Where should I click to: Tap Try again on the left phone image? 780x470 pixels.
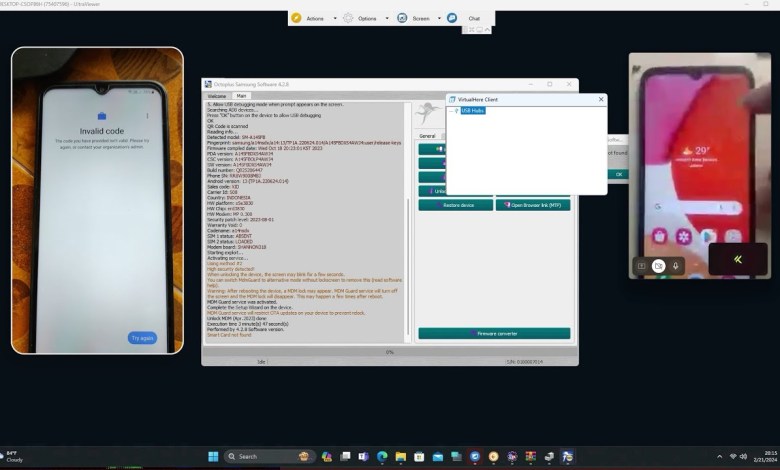(x=142, y=338)
